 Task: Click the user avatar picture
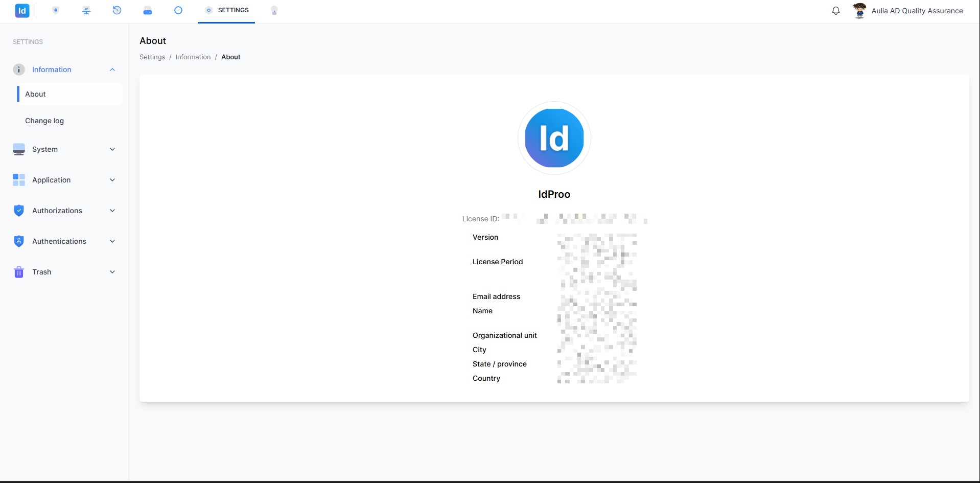tap(859, 11)
